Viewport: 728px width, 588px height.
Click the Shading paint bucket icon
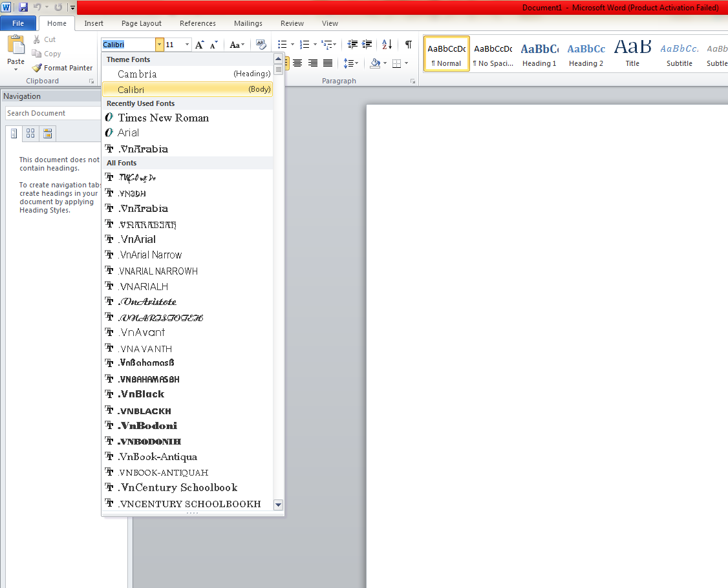[x=375, y=63]
